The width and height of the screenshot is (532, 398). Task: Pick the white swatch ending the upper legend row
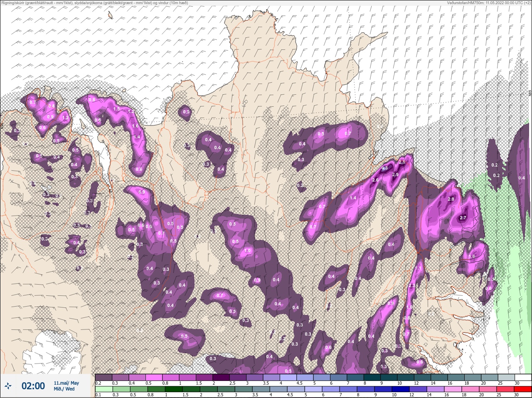(x=523, y=377)
